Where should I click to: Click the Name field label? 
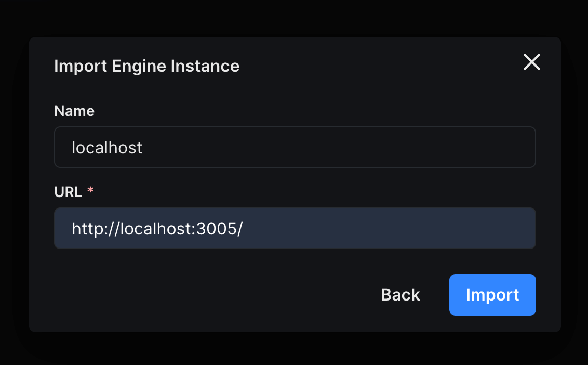click(74, 110)
